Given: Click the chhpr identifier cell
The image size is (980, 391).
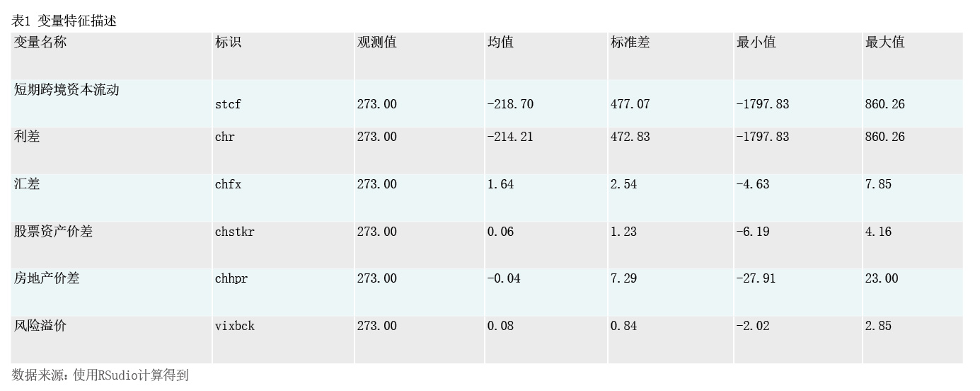Looking at the screenshot, I should pos(231,278).
